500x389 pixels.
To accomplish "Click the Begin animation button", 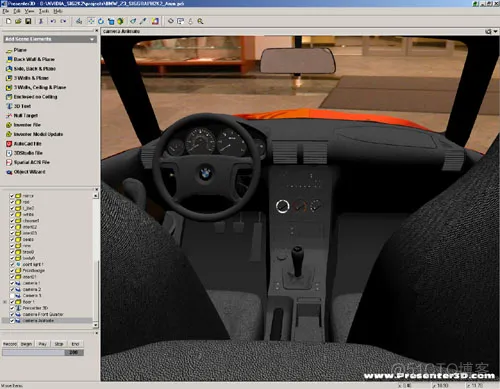I will pyautogui.click(x=26, y=344).
